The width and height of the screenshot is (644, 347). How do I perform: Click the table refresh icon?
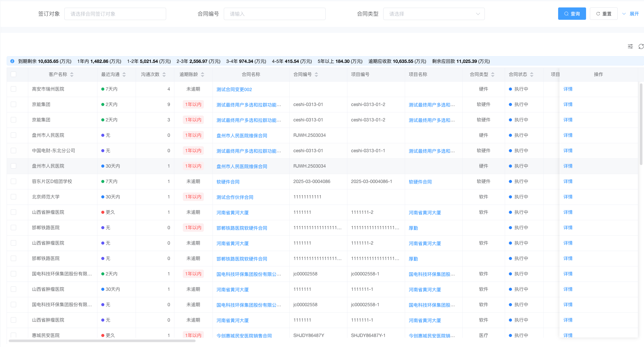click(641, 46)
